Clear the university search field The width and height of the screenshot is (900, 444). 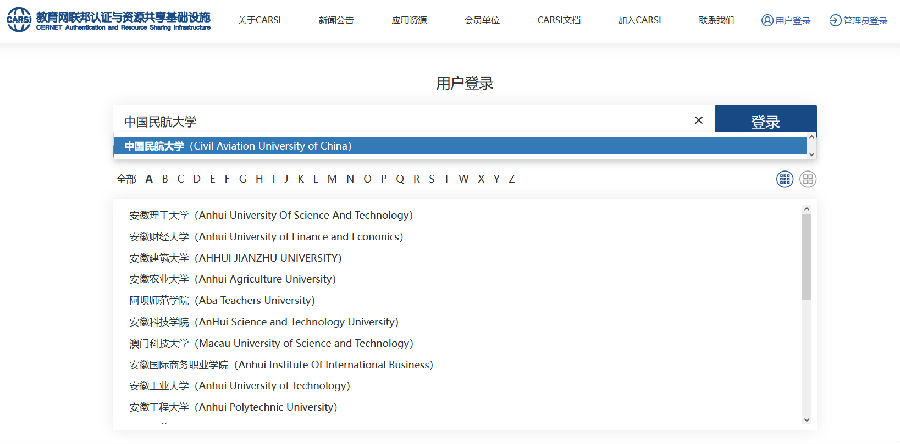point(699,121)
